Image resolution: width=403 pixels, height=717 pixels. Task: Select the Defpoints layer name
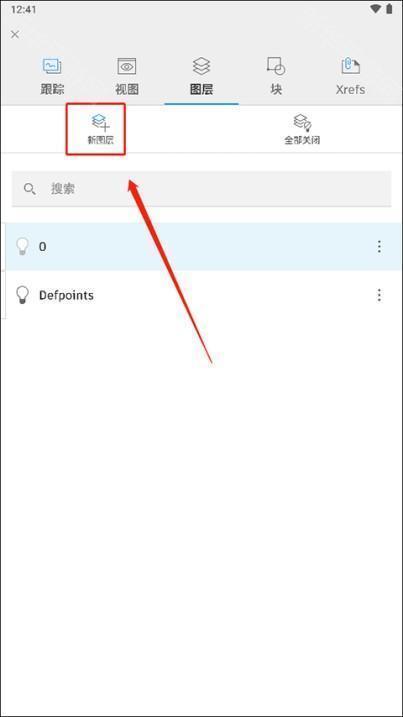pos(66,295)
